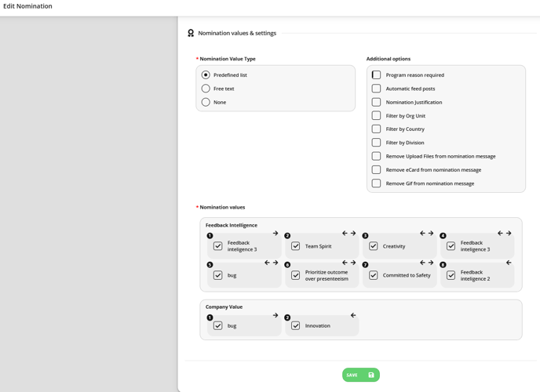This screenshot has height=392, width=540.
Task: Move Feedback intelligence 2 left with arrow
Action: pyautogui.click(x=509, y=263)
